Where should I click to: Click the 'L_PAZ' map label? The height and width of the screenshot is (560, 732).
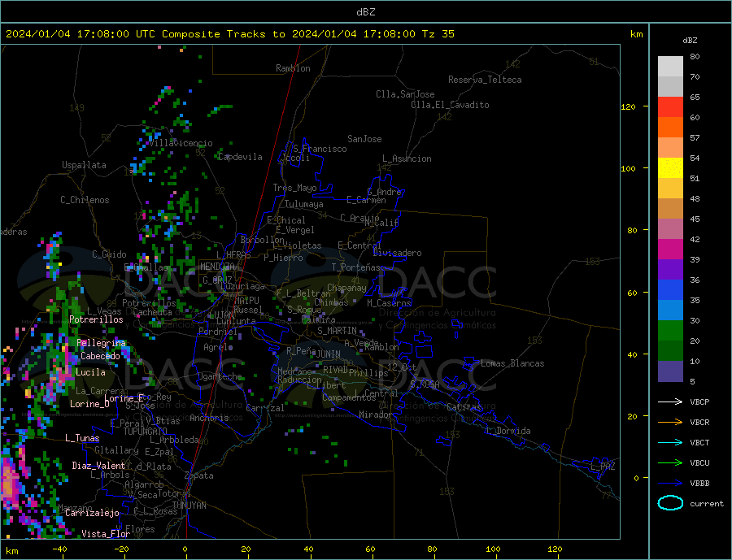coord(603,467)
